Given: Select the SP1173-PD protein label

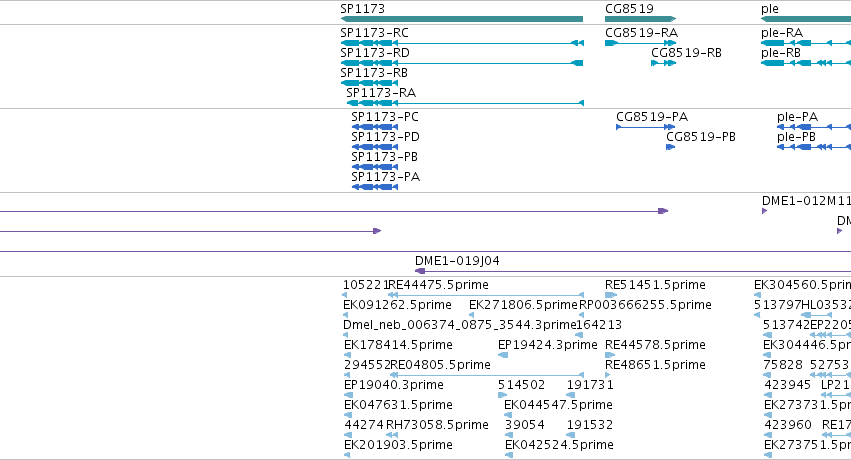Looking at the screenshot, I should click(385, 137).
